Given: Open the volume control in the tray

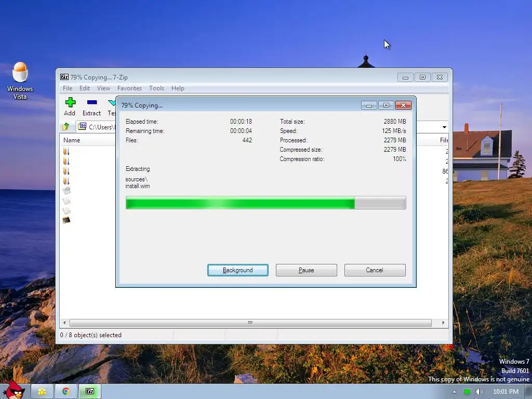Looking at the screenshot, I should tap(479, 392).
